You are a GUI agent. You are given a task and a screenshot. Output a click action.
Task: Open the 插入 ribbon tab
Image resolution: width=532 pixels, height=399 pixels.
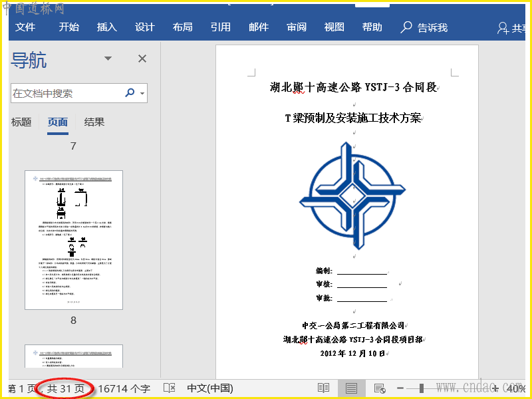107,27
